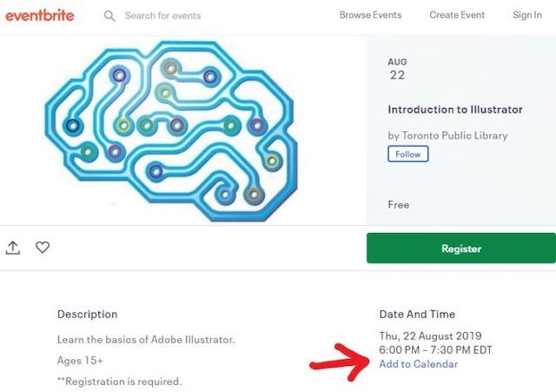The height and width of the screenshot is (392, 556).
Task: Click the red arrow annotation
Action: [339, 362]
